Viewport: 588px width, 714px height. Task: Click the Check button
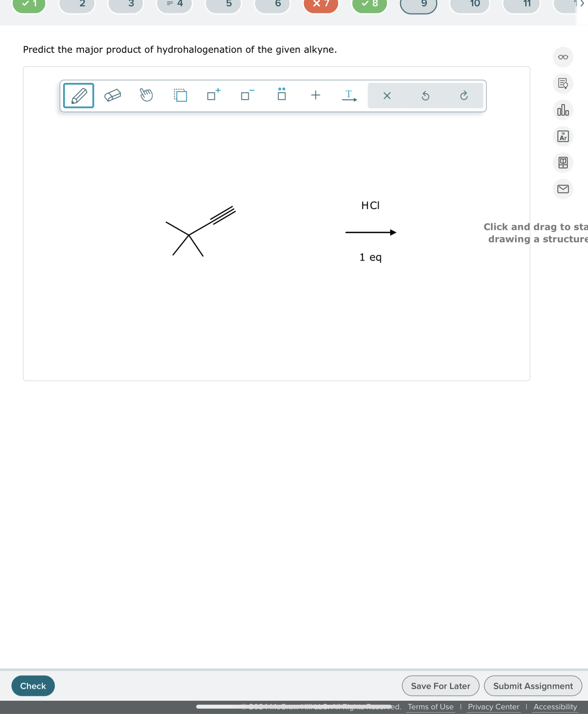tap(33, 686)
